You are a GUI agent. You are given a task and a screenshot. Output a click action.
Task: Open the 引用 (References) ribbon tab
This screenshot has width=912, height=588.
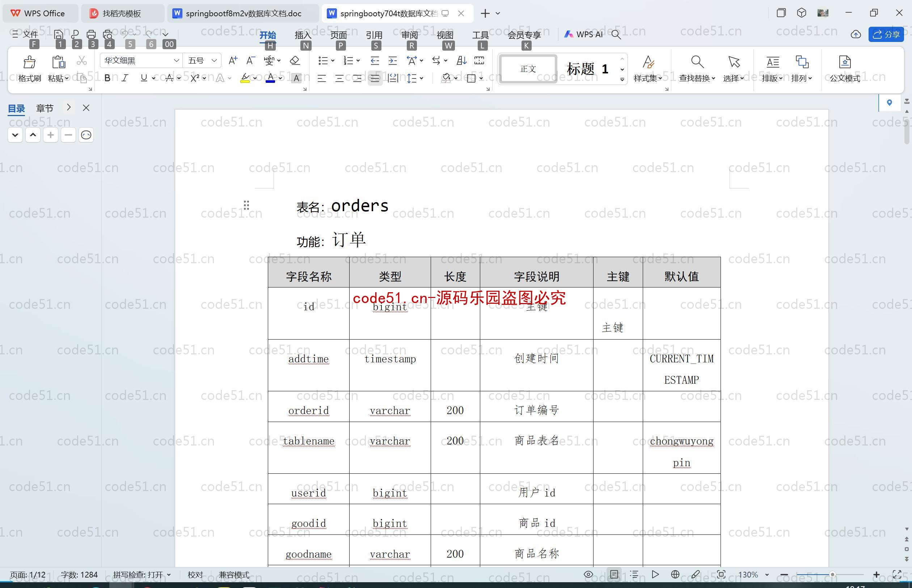pos(374,35)
